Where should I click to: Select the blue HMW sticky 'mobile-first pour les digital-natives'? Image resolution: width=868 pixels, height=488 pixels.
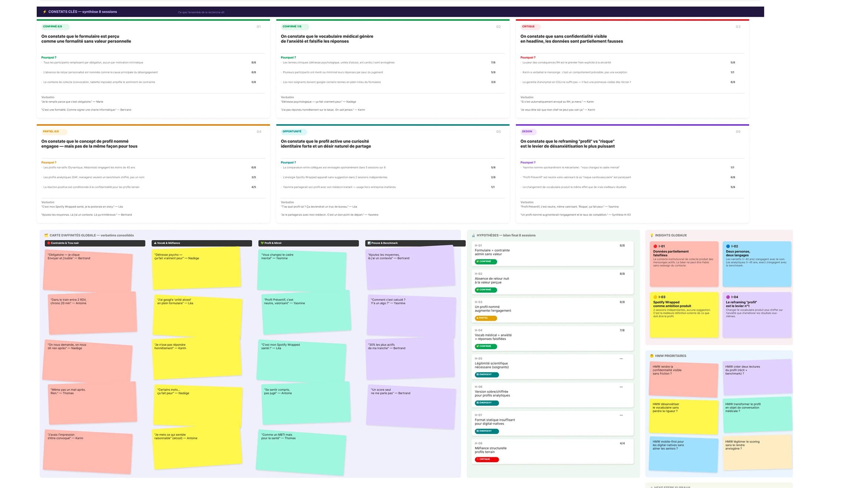(x=684, y=454)
